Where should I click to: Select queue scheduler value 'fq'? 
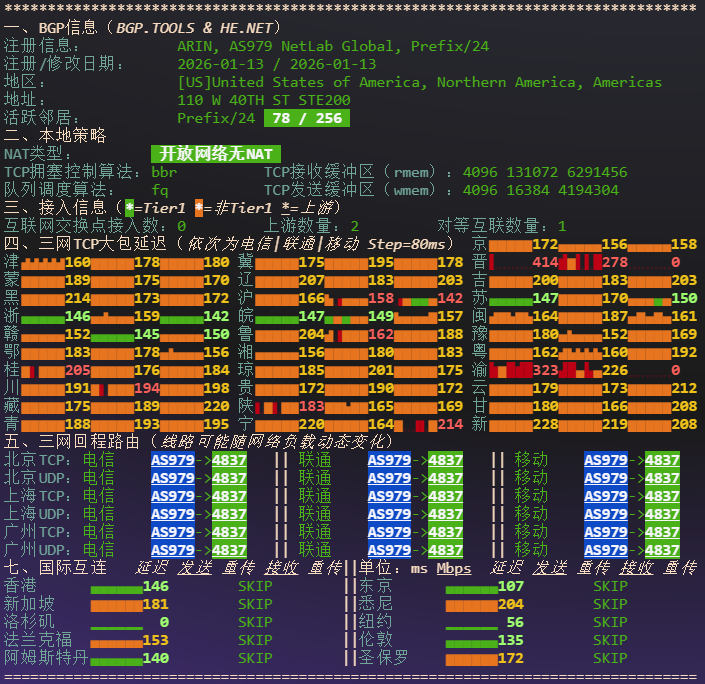160,190
